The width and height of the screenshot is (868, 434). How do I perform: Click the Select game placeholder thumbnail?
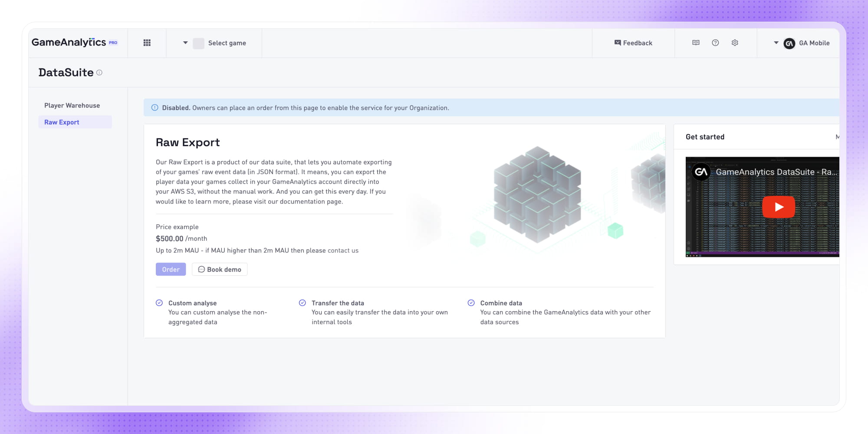(x=198, y=43)
